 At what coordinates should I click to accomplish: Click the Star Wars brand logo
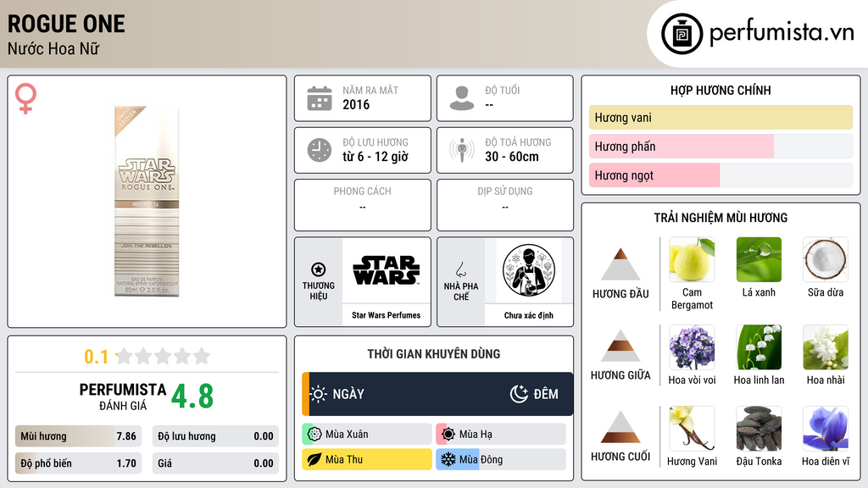pyautogui.click(x=387, y=270)
